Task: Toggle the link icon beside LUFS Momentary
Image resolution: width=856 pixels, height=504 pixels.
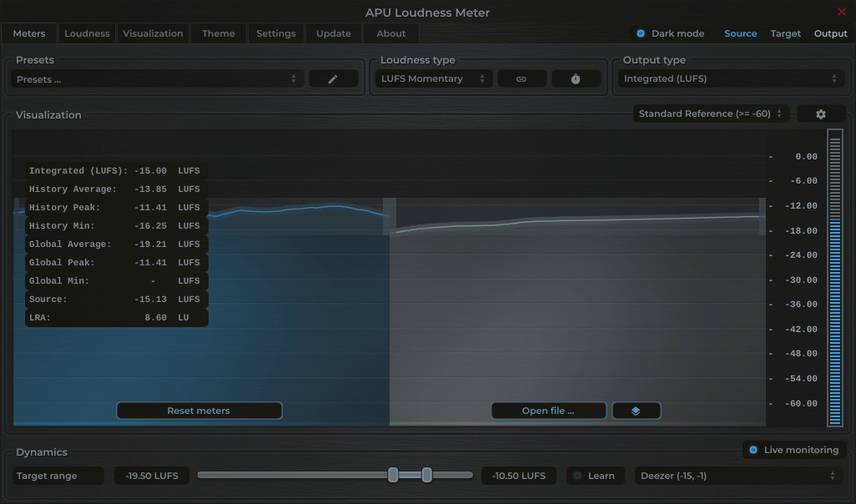Action: coord(521,78)
